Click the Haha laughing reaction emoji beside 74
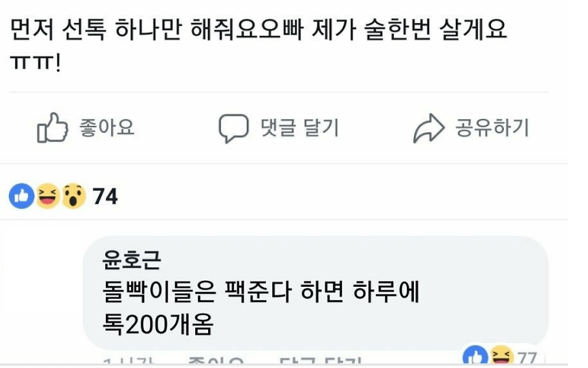This screenshot has height=368, width=588. pyautogui.click(x=48, y=196)
